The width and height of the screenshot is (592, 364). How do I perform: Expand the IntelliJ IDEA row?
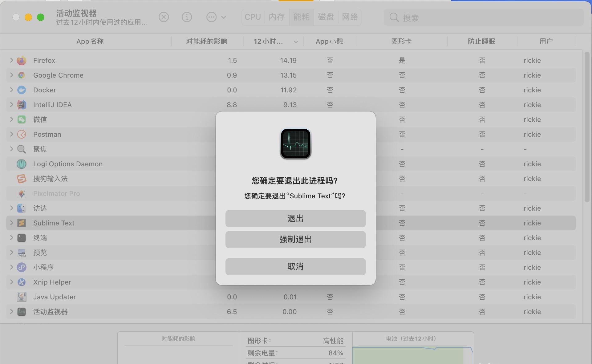point(11,104)
